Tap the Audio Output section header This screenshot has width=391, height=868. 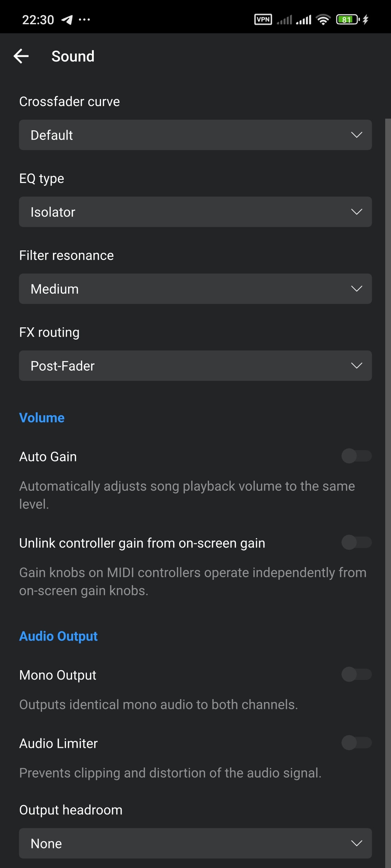coord(58,636)
